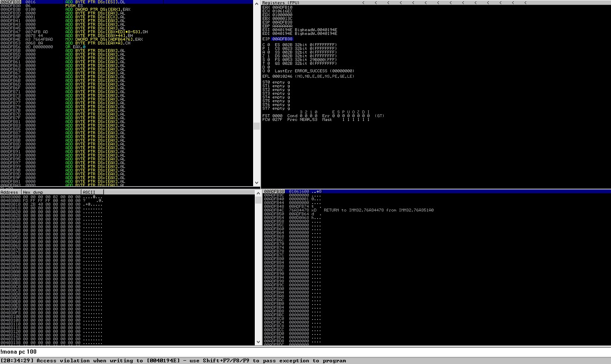This screenshot has width=611, height=364.
Task: Click the O overflow flag value
Action: tap(269, 71)
